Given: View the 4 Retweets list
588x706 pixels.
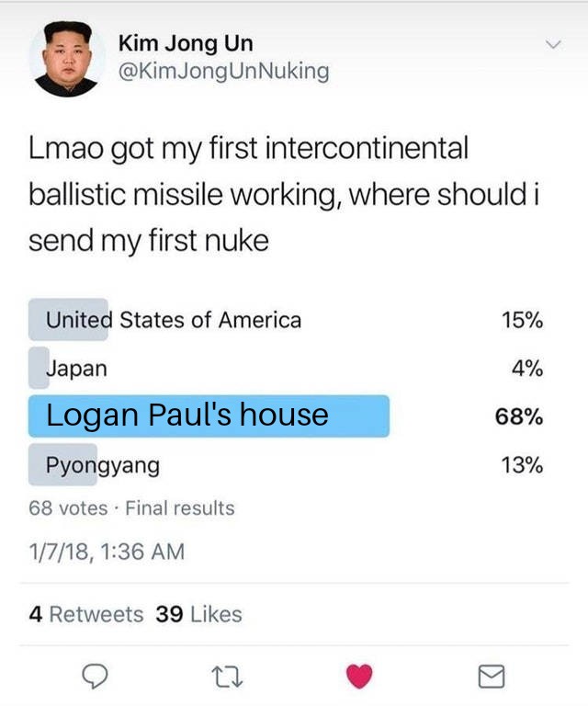Looking at the screenshot, I should pos(86,614).
